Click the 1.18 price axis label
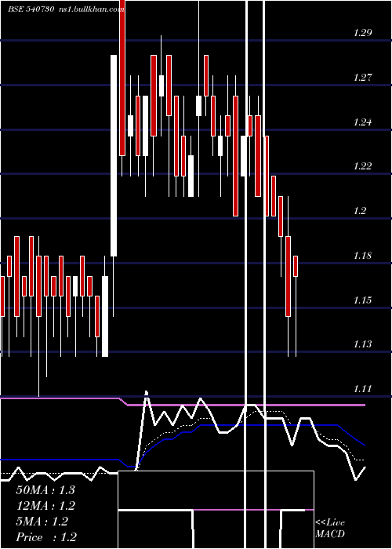This screenshot has height=549, width=392. [x=362, y=256]
